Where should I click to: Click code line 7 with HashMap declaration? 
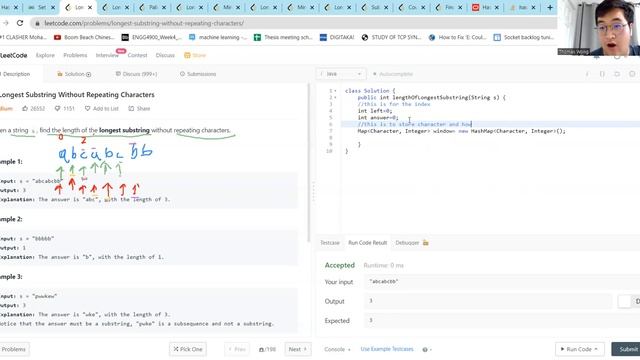461,131
